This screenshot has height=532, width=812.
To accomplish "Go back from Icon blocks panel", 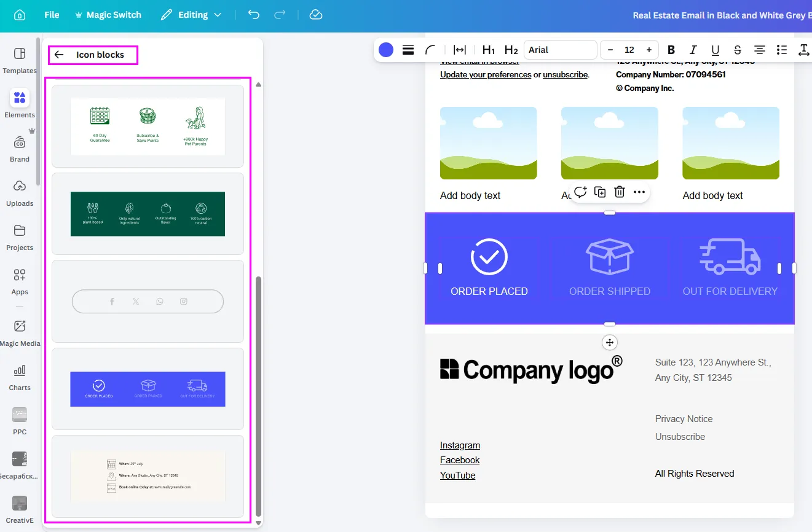I will point(59,55).
